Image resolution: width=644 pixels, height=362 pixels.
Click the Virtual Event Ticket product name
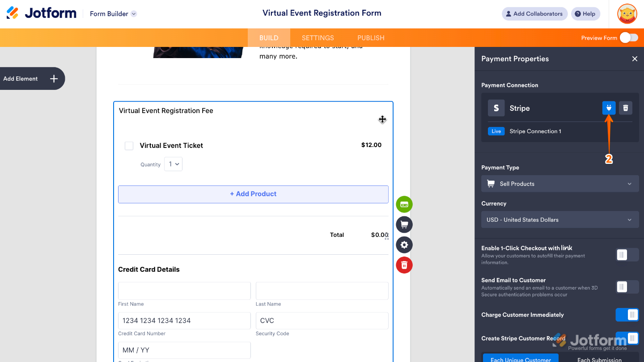click(x=171, y=146)
